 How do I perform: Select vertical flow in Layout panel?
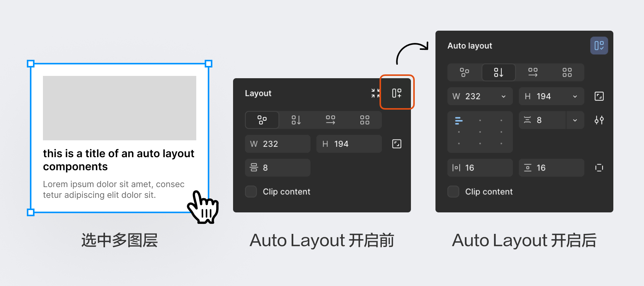pos(296,120)
